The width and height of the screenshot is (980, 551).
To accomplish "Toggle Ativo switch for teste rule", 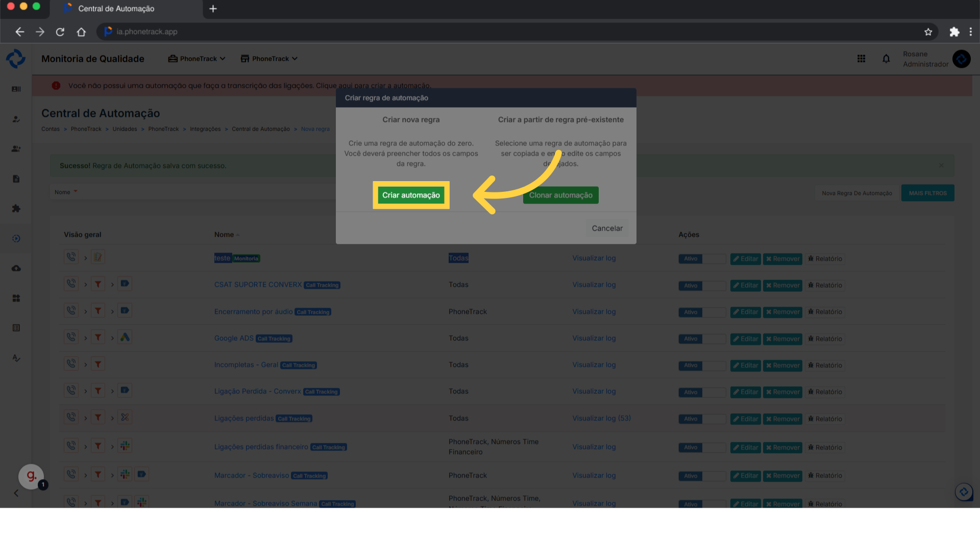I will pyautogui.click(x=702, y=259).
